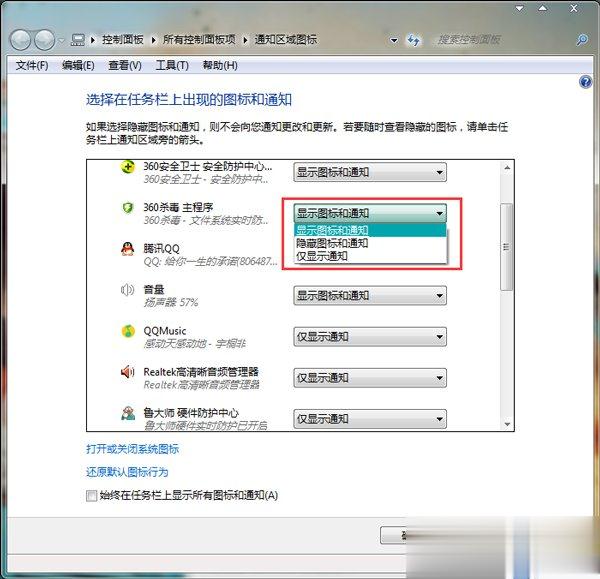Click the 腾讯QQ penguin icon
The image size is (600, 579).
click(128, 249)
